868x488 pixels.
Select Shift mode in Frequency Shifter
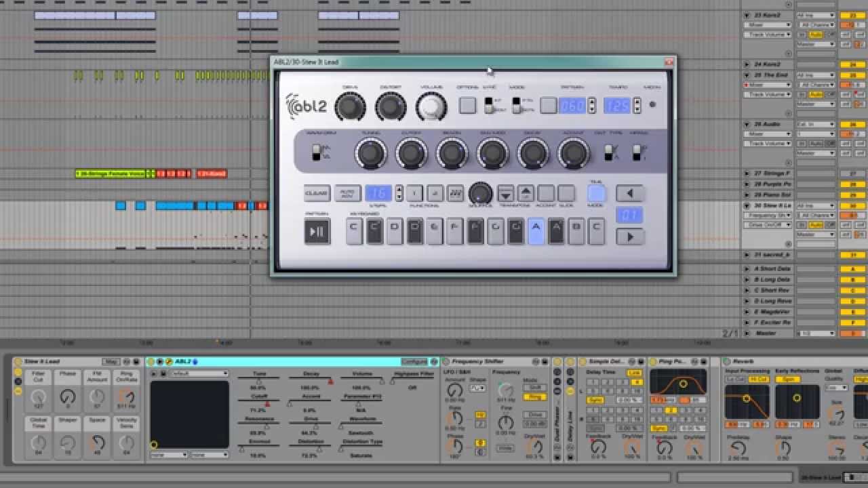(535, 388)
